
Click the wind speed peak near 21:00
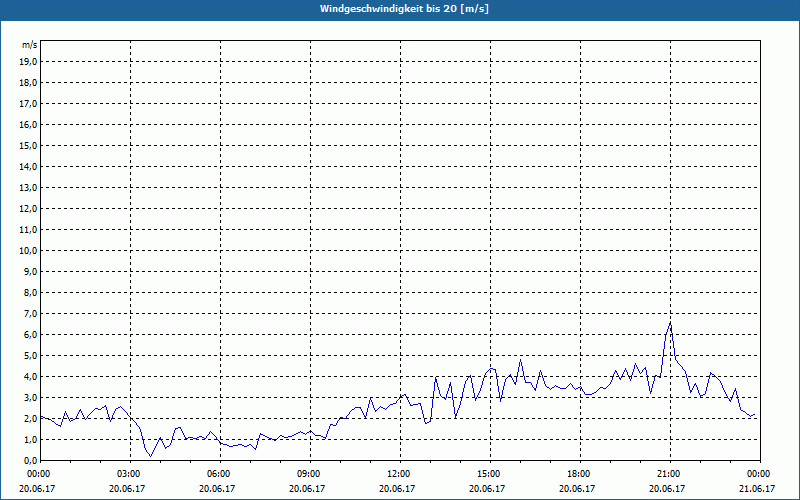click(x=670, y=322)
